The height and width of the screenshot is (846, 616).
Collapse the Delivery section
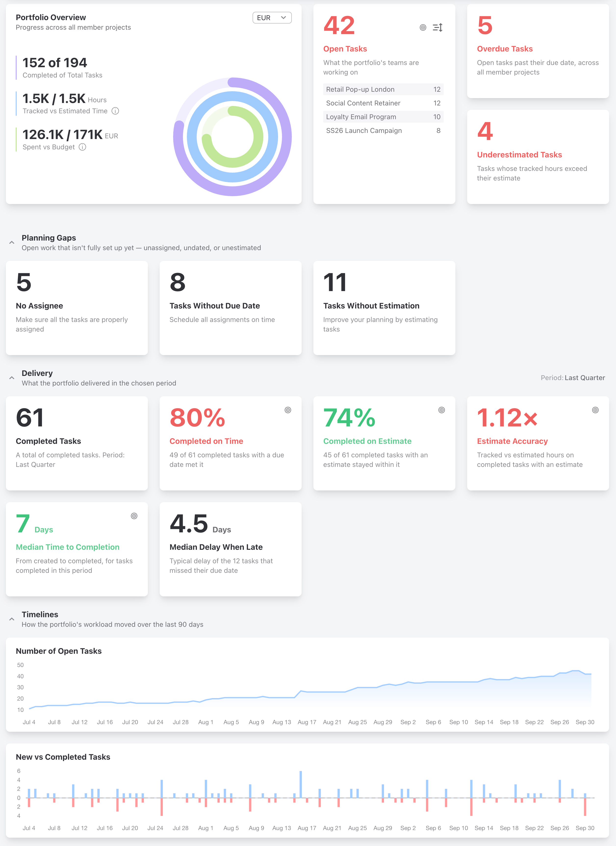(12, 378)
